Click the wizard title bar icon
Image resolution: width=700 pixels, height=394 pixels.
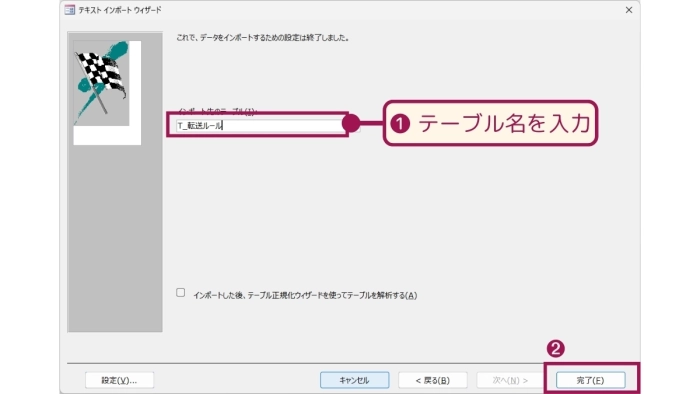[x=70, y=10]
